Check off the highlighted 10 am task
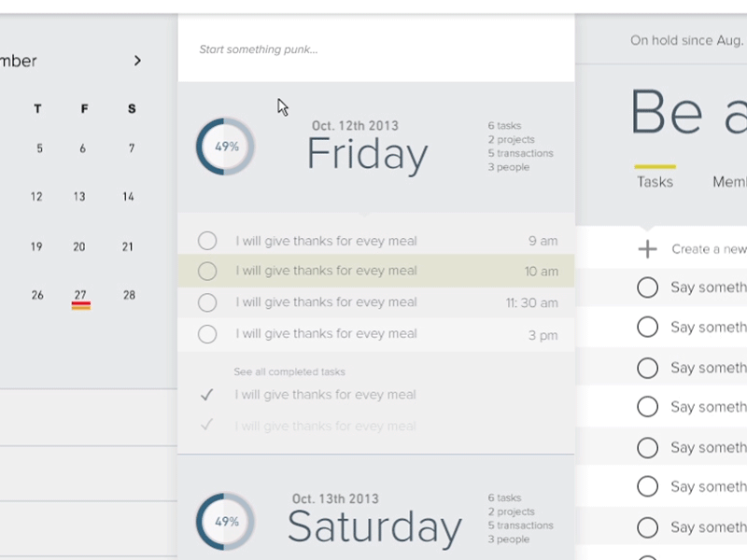 (x=207, y=271)
